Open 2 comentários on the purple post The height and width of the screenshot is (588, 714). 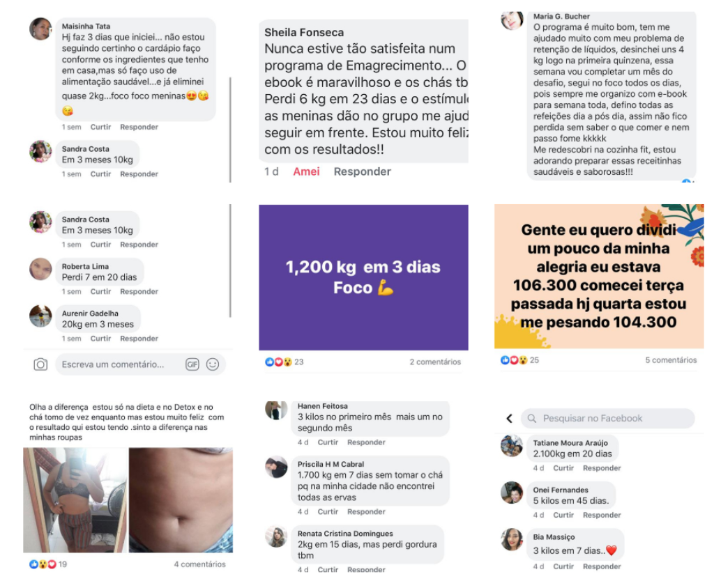pyautogui.click(x=435, y=362)
